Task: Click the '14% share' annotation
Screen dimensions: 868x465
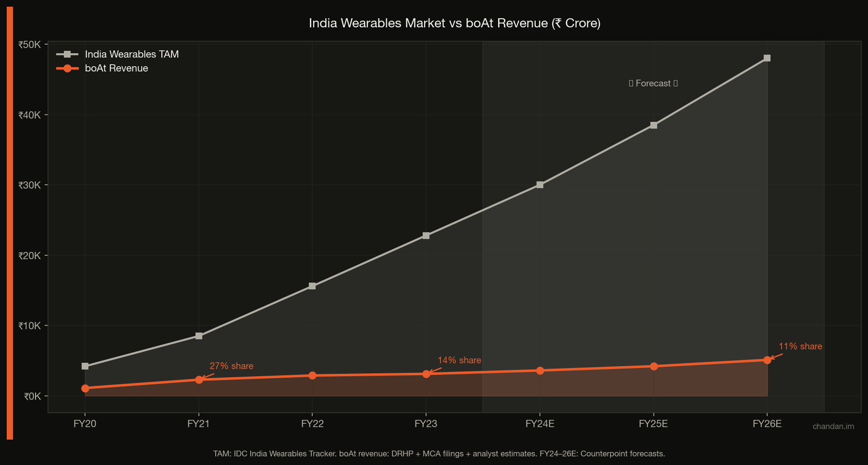Action: 459,360
